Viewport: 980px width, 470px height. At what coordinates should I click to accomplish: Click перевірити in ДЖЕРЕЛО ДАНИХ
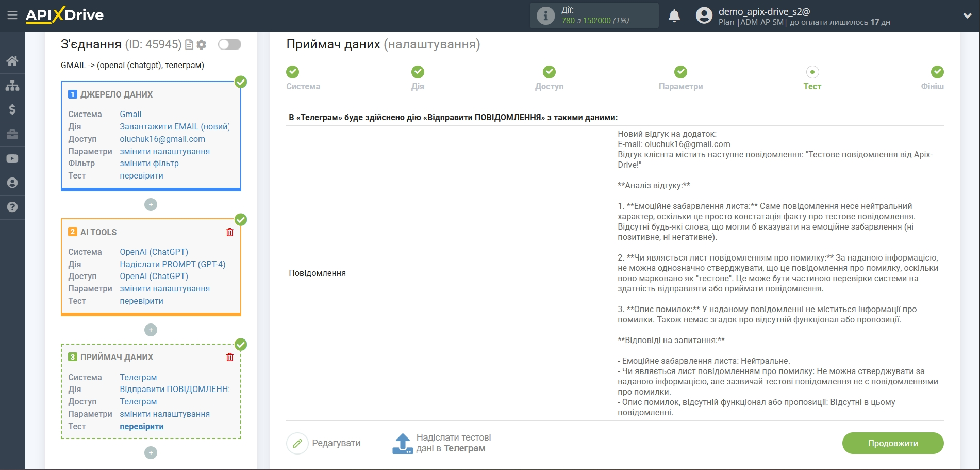pyautogui.click(x=142, y=176)
